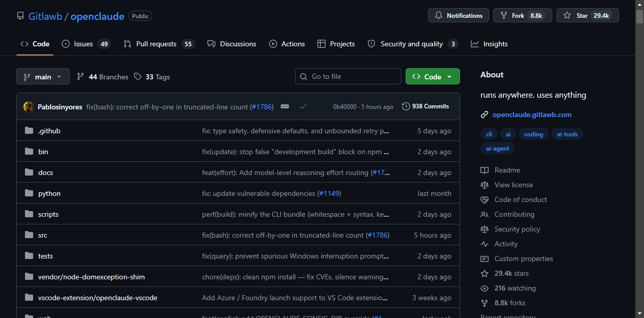Open the #1149 pull request link
Image resolution: width=644 pixels, height=318 pixels.
click(329, 193)
